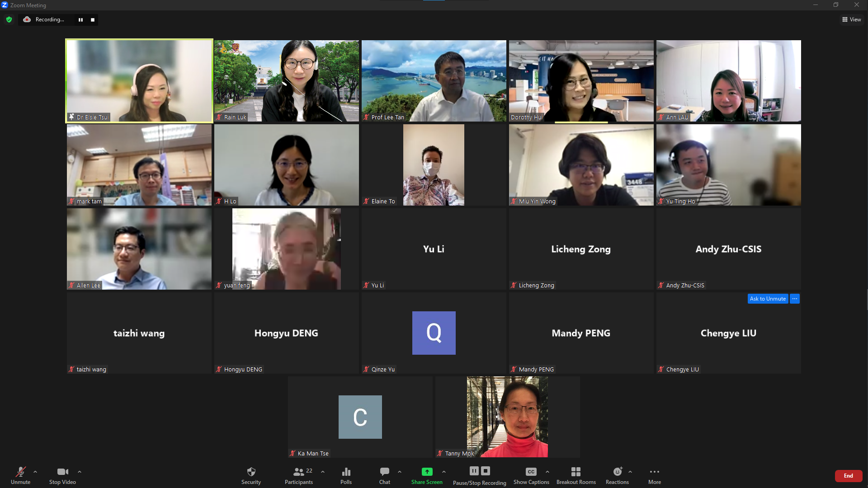Click the green Share Screen icon
Viewport: 868px width, 488px height.
pyautogui.click(x=427, y=472)
